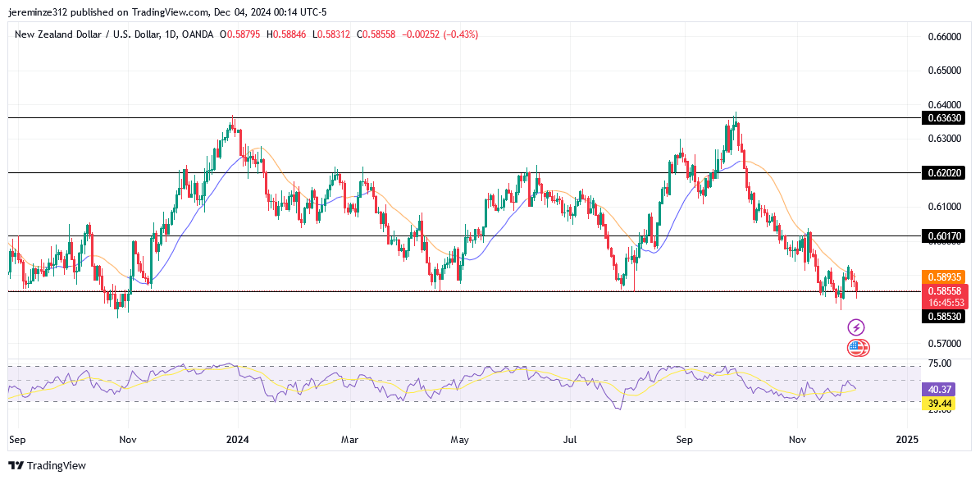Select the 0.63630 horizontal line price label
Screen dimensions: 980x480
pyautogui.click(x=943, y=117)
